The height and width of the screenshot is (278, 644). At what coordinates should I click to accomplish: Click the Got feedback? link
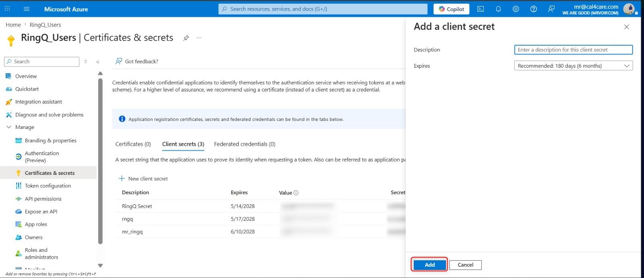tap(142, 61)
